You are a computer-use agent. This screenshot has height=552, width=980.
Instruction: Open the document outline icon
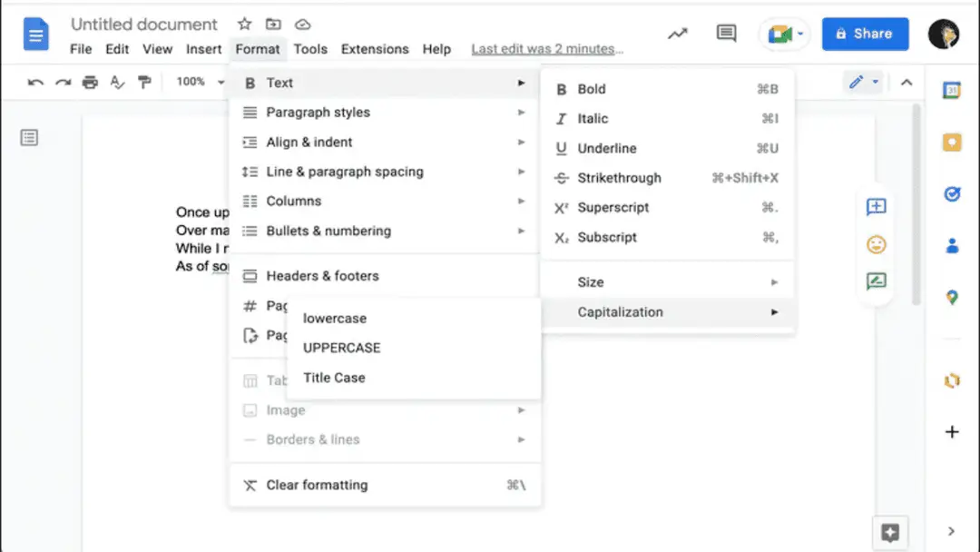click(x=29, y=137)
